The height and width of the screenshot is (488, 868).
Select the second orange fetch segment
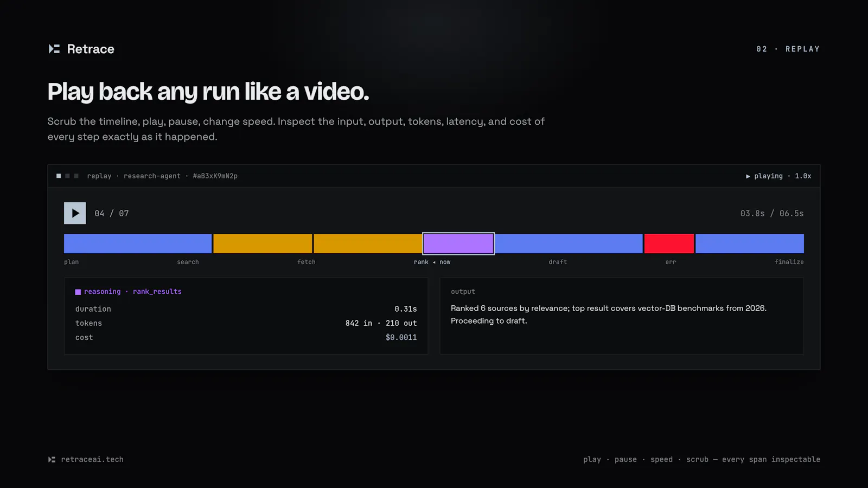(x=368, y=243)
